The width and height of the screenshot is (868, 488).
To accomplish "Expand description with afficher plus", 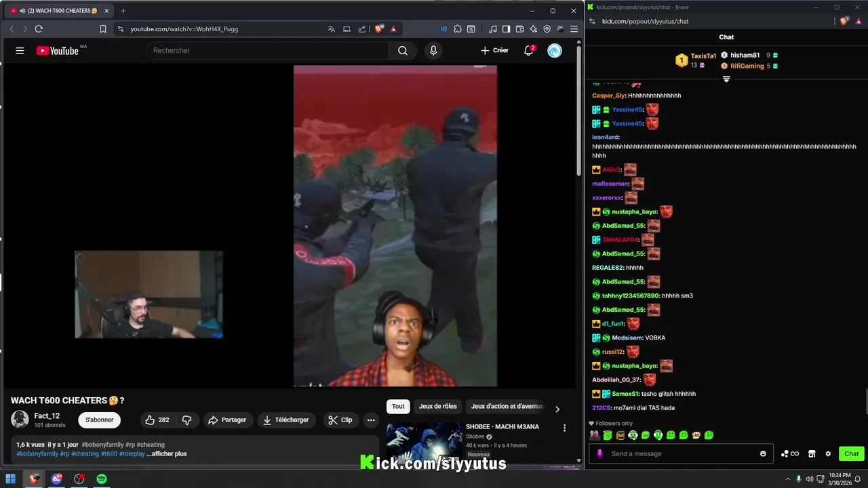I will tap(166, 454).
